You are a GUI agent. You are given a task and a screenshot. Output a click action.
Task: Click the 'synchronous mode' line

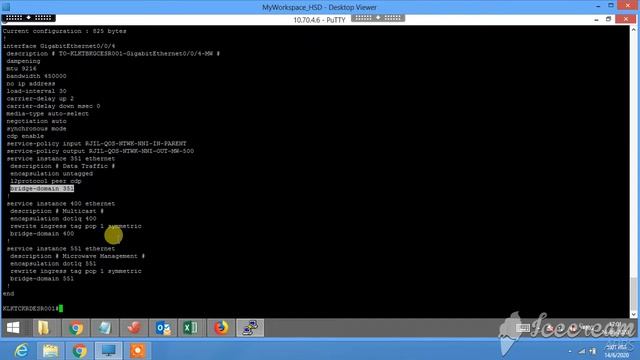tap(36, 129)
